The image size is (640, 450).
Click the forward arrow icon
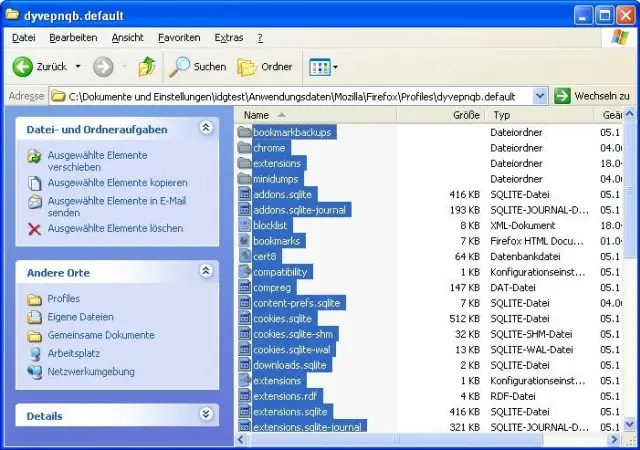[103, 67]
